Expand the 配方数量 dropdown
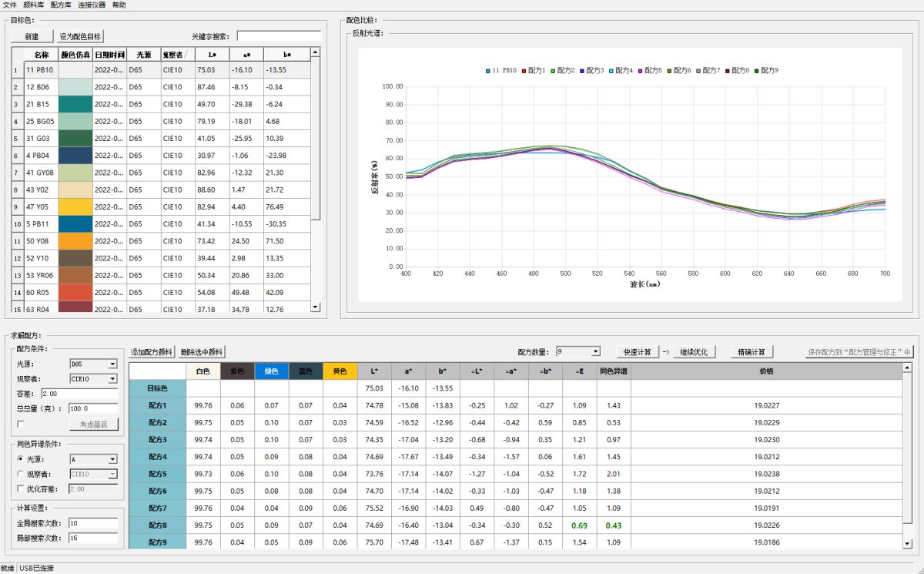The height and width of the screenshot is (574, 924). [x=595, y=352]
